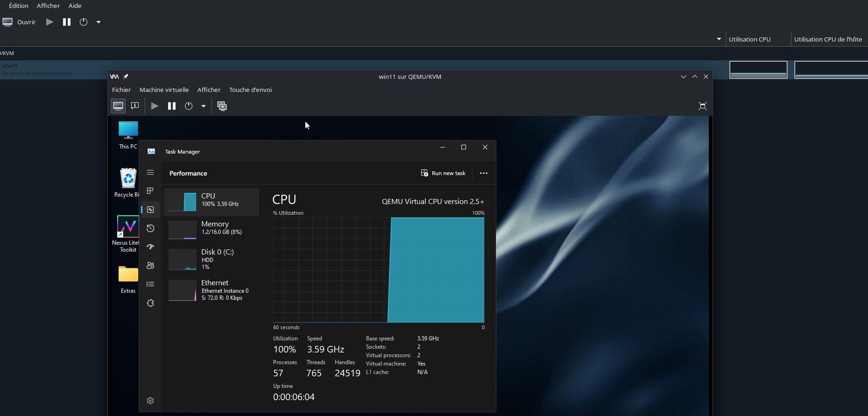Open Task Manager Settings gear

[150, 401]
